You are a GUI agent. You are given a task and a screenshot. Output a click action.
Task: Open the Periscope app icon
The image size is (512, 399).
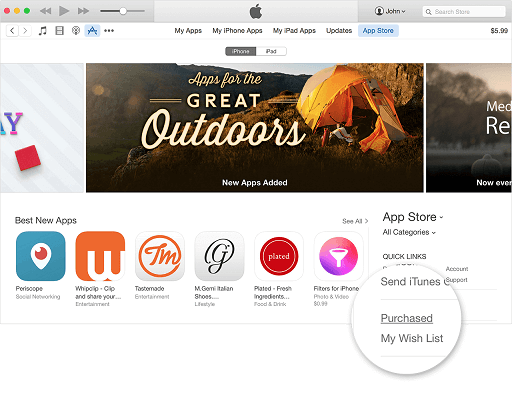[x=41, y=256]
